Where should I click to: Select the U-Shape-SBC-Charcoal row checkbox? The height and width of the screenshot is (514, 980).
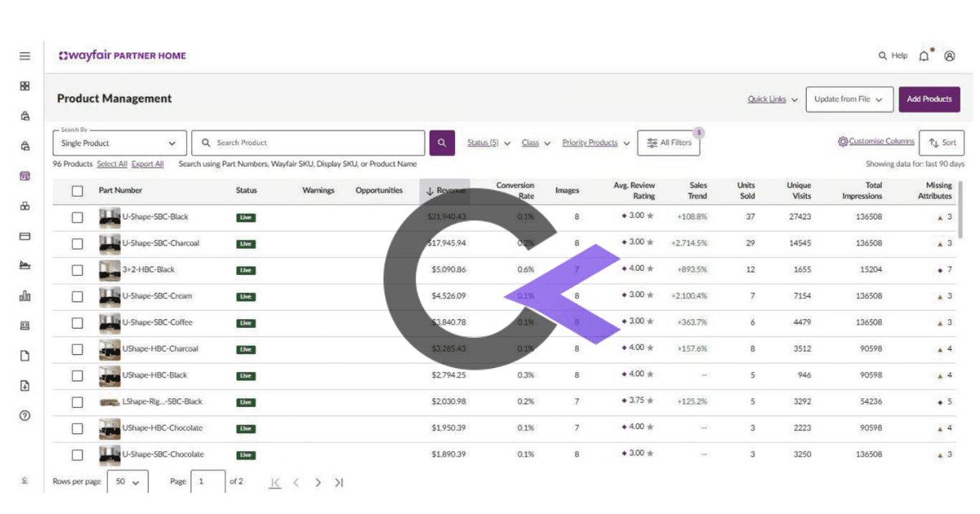(x=78, y=244)
